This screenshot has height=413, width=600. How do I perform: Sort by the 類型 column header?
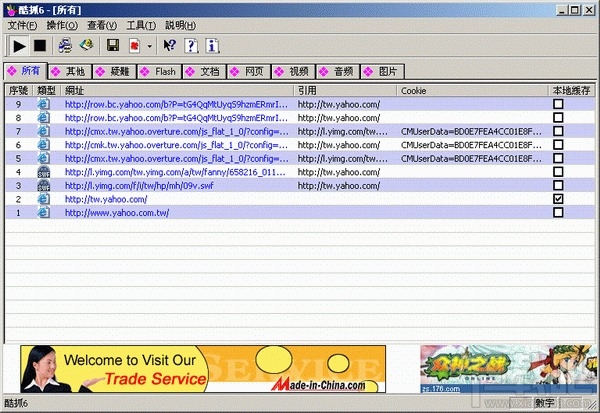pyautogui.click(x=47, y=90)
